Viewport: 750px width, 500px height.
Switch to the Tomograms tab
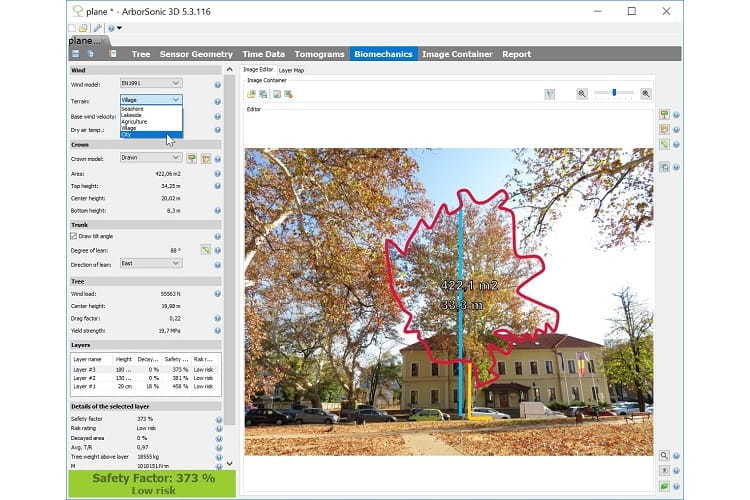(318, 54)
